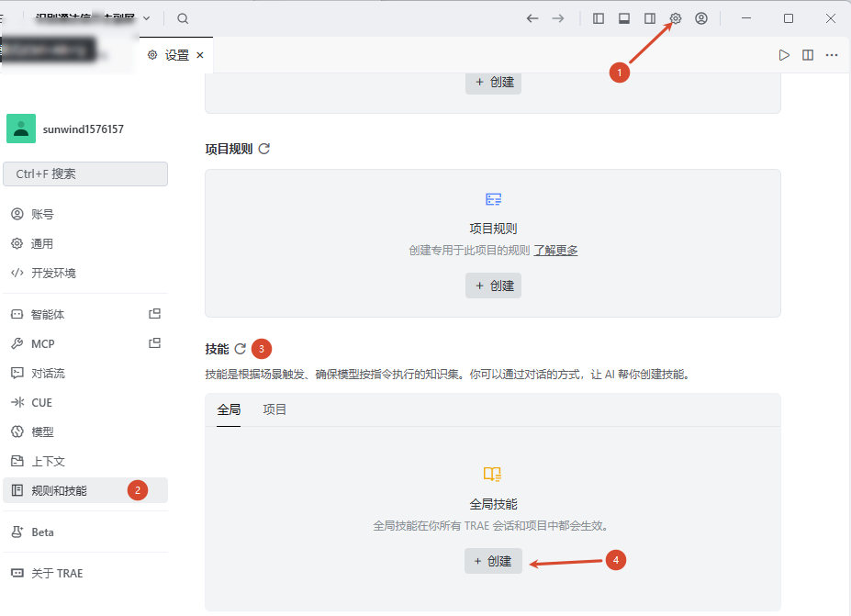Toggle the left sidebar layout icon
The height and width of the screenshot is (616, 851).
[x=599, y=18]
